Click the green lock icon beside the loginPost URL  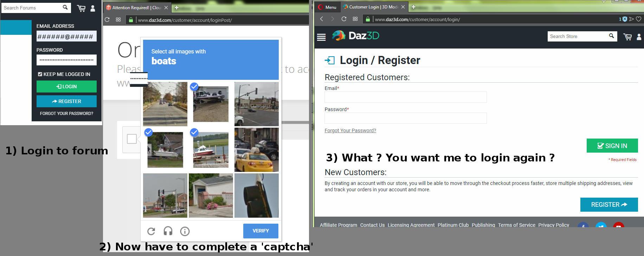[131, 20]
